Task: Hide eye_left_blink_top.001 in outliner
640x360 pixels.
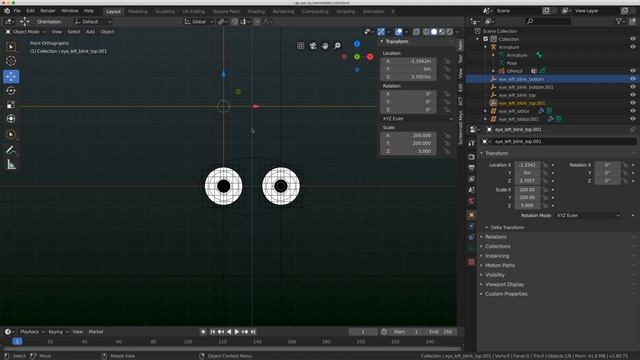Action: [633, 103]
